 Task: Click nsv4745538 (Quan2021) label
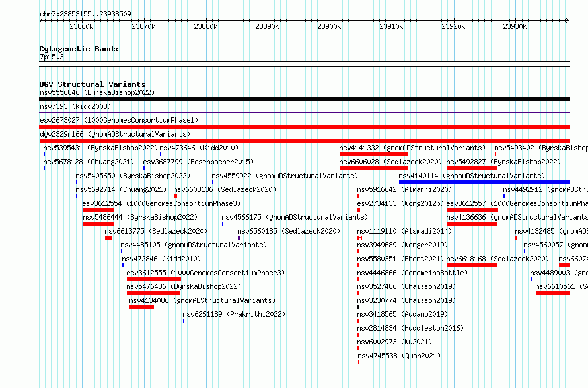tap(399, 356)
